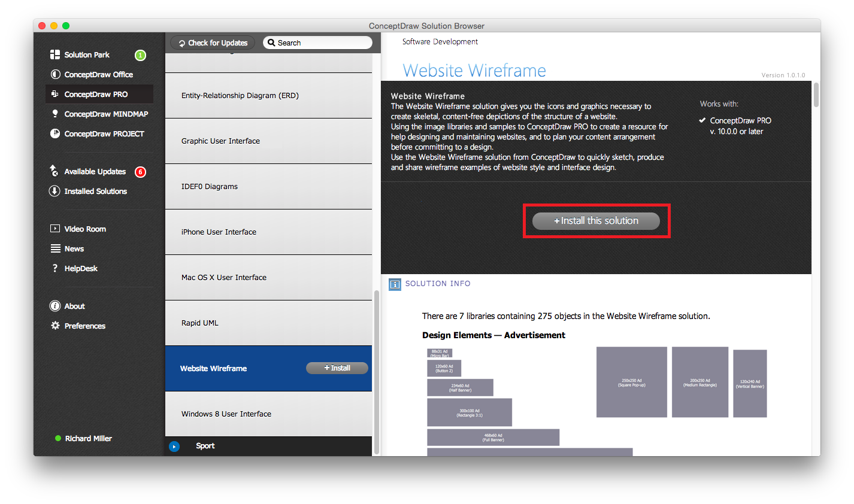Click Install this solution button
Screen dimensions: 854x504
click(596, 221)
